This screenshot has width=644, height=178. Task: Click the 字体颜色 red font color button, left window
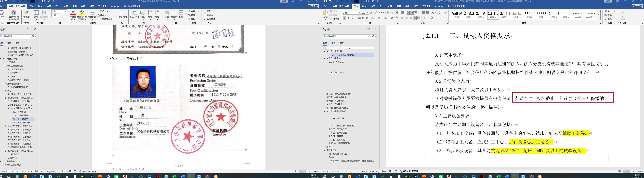73,15
